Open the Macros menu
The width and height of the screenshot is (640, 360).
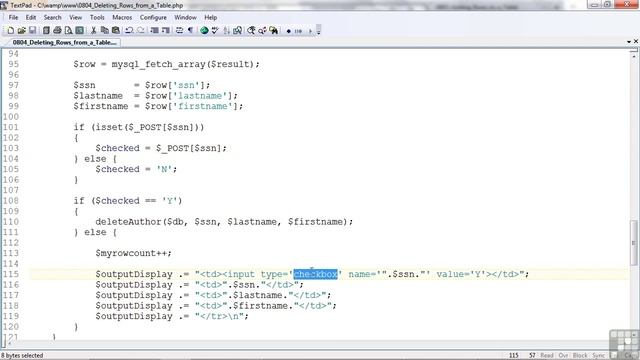pos(122,18)
